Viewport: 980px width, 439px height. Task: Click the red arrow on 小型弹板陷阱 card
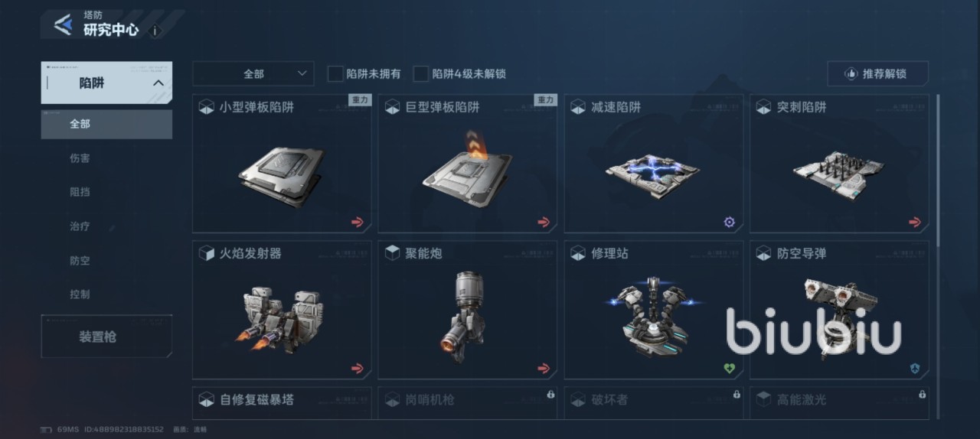click(x=358, y=223)
